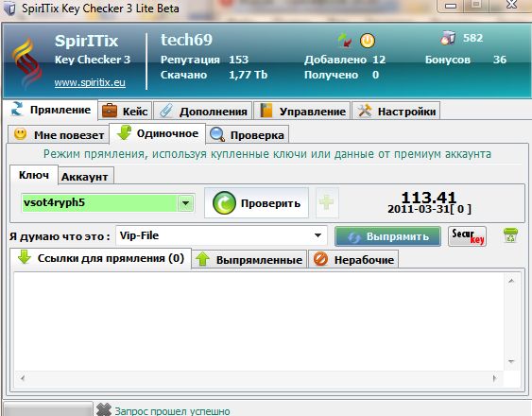Viewport: 532px width, 416px height.
Task: Open the Vip-File service dropdown
Action: tap(221, 235)
